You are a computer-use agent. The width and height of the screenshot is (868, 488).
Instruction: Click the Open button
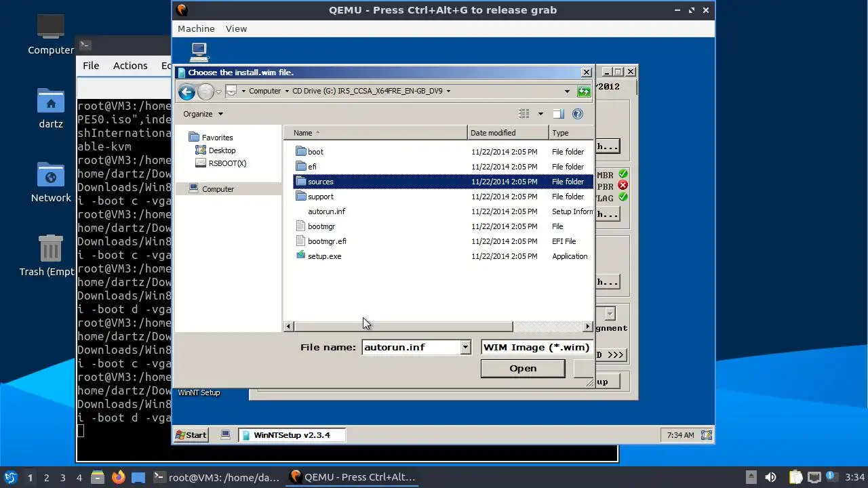point(523,368)
